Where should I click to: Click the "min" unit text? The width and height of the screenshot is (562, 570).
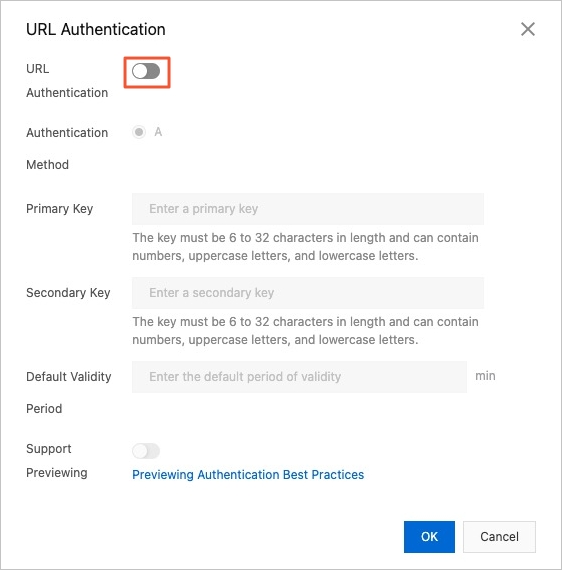pyautogui.click(x=485, y=376)
